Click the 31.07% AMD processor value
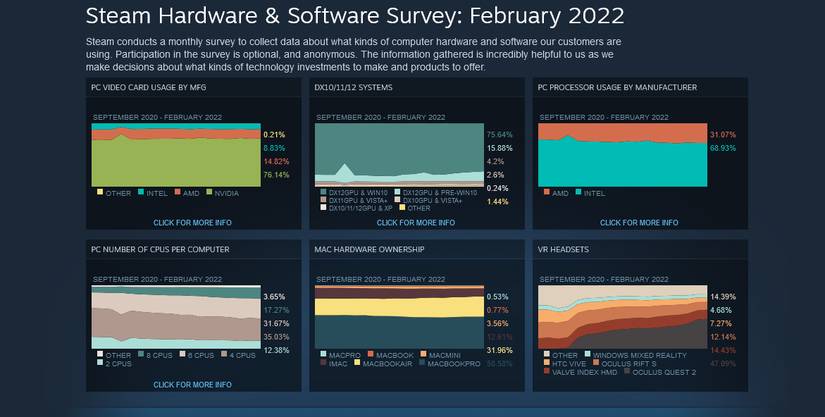 (723, 135)
